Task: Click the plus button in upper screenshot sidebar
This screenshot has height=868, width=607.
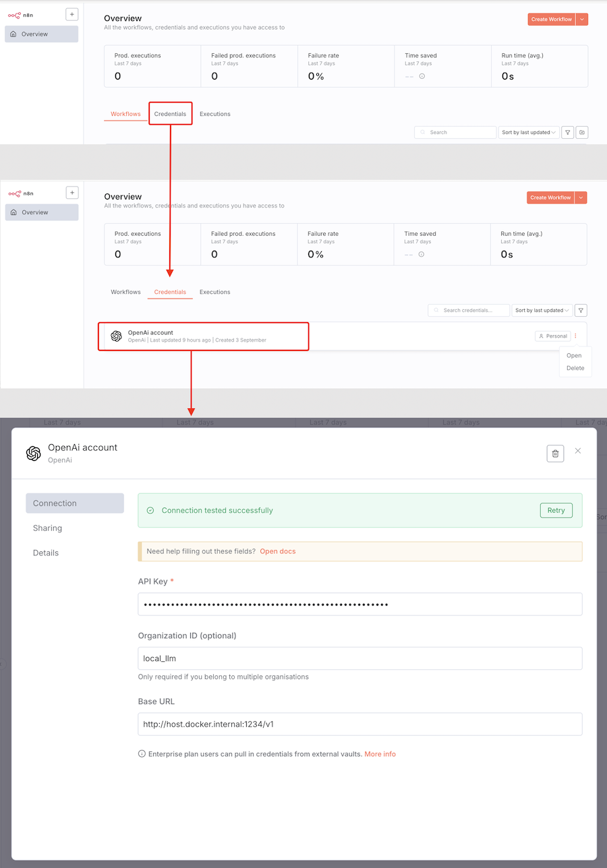Action: [72, 14]
